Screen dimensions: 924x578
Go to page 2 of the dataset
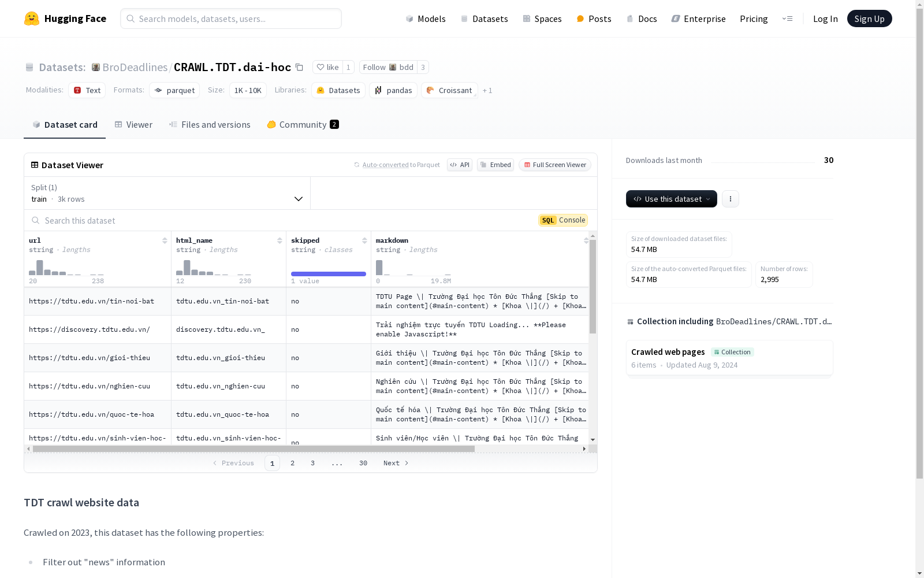click(293, 463)
